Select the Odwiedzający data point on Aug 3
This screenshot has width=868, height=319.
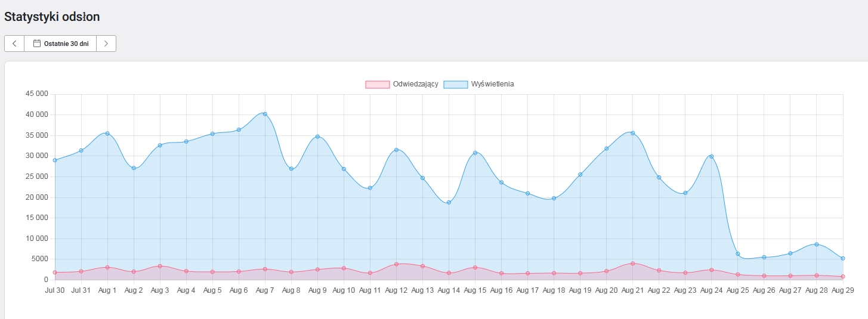[x=160, y=266]
